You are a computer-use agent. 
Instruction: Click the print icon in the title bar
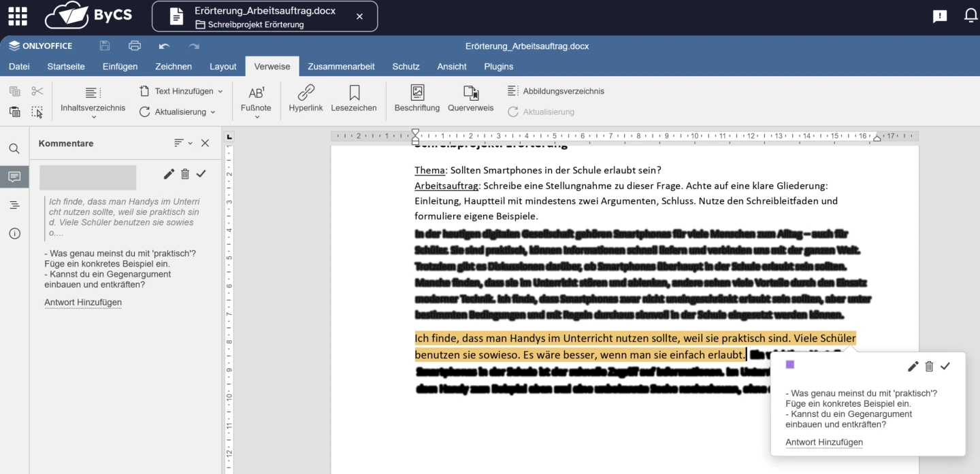[135, 46]
